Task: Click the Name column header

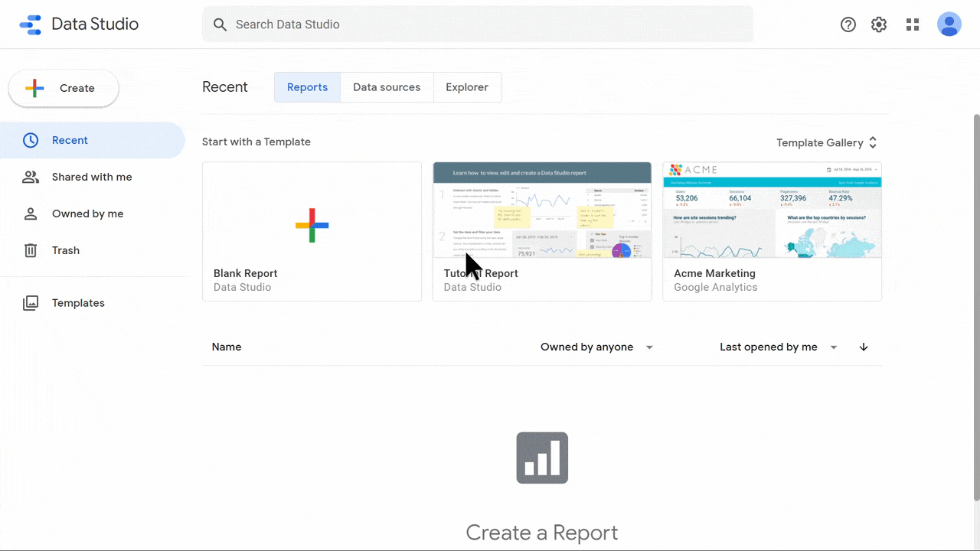Action: [227, 347]
